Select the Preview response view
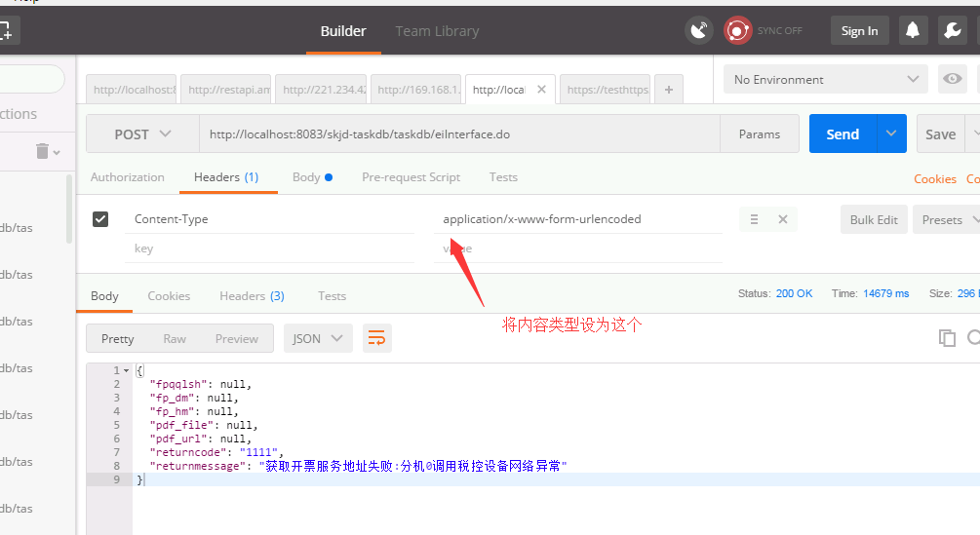 (x=236, y=338)
